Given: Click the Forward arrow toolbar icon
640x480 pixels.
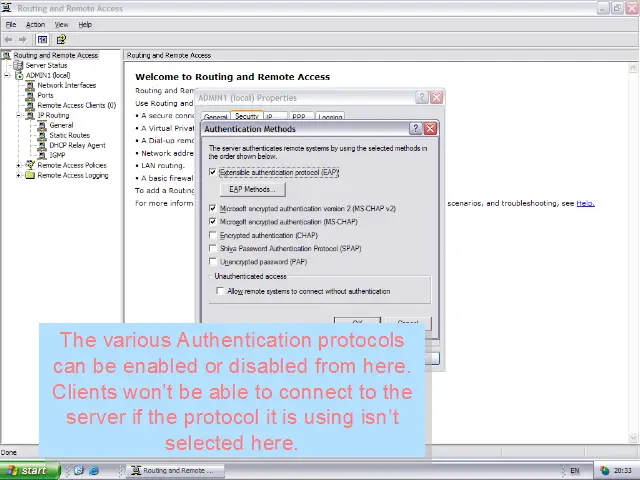Looking at the screenshot, I should click(22, 40).
